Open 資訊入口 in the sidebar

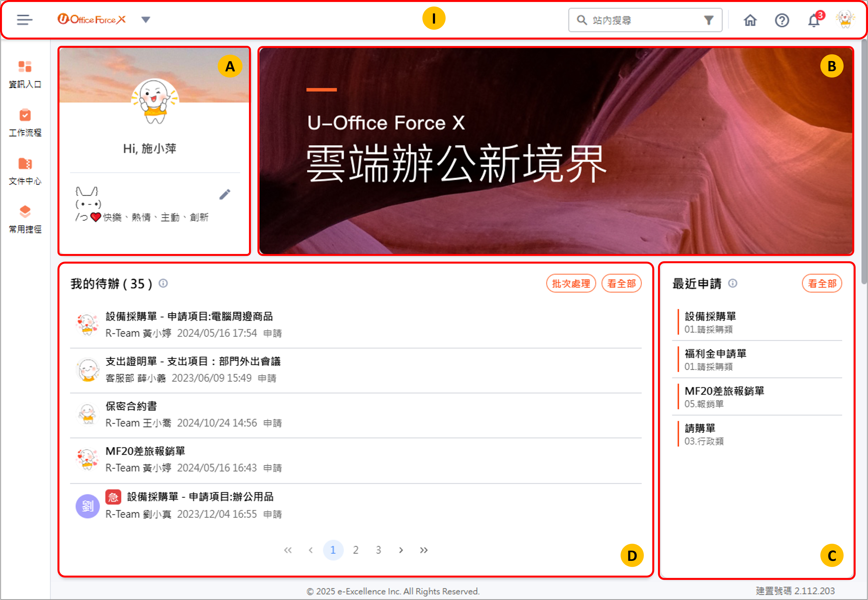[x=25, y=74]
